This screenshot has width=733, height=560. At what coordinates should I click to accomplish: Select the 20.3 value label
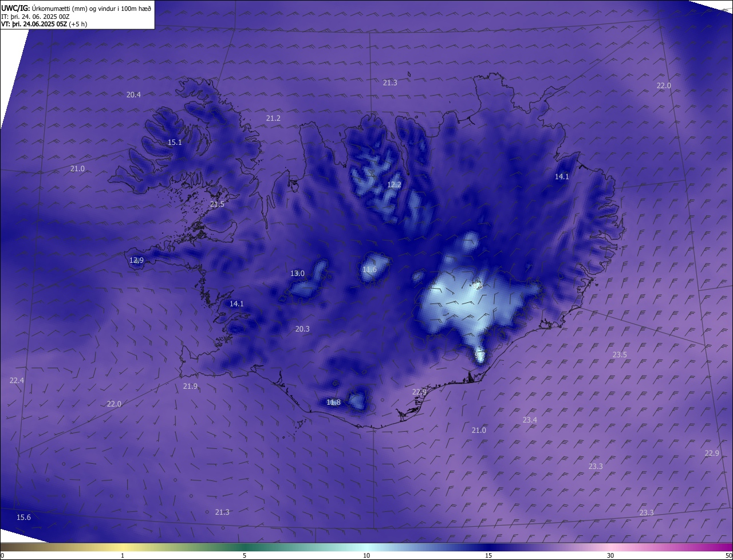click(x=302, y=329)
